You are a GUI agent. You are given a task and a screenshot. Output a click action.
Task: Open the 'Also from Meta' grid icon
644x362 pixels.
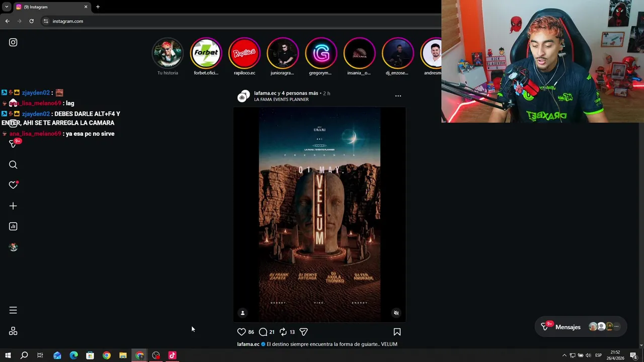point(13,331)
